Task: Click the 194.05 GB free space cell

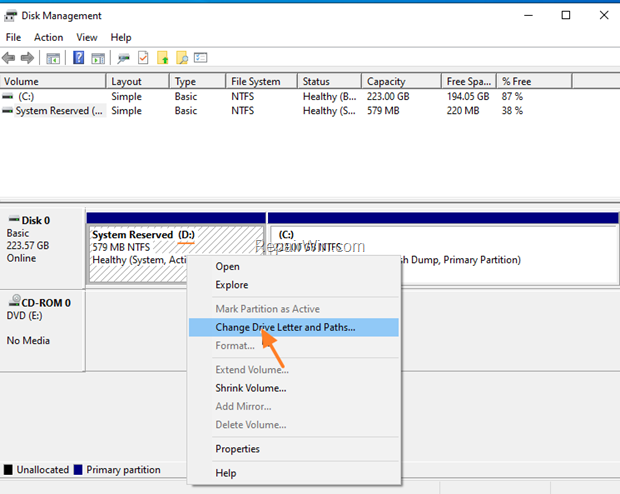Action: coord(468,97)
